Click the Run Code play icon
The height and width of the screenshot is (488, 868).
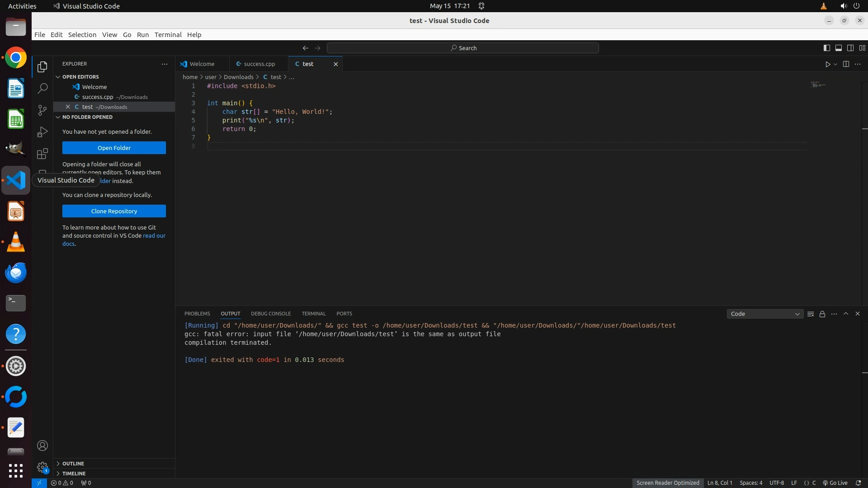point(827,64)
